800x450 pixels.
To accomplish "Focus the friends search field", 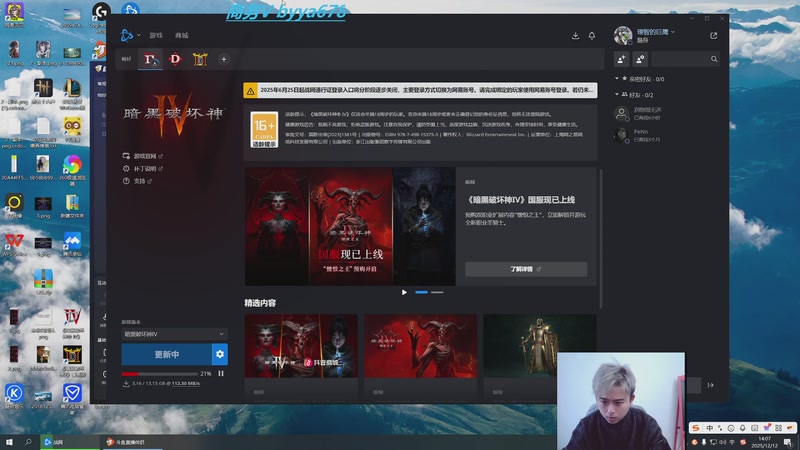I will 686,59.
